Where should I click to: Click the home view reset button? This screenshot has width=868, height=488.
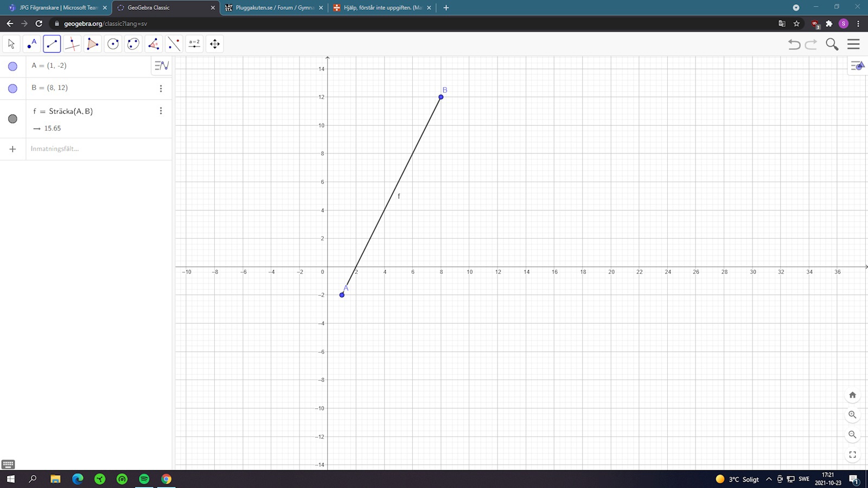click(852, 395)
